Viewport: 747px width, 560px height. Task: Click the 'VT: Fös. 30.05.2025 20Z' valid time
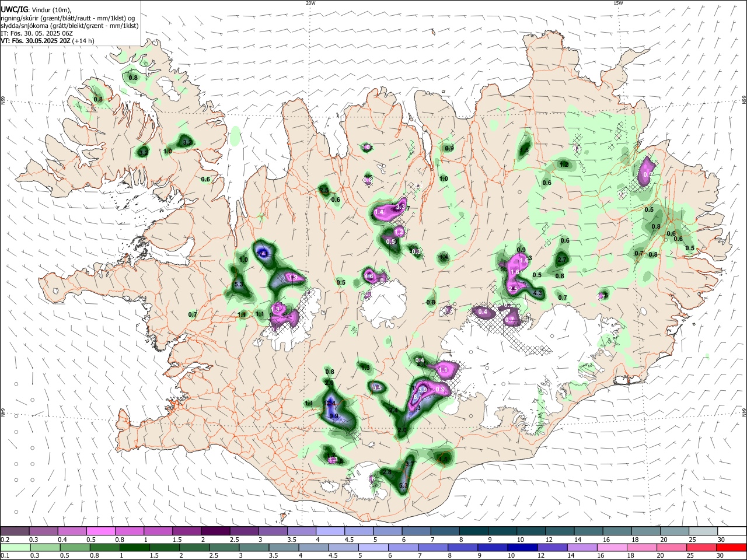pyautogui.click(x=35, y=41)
